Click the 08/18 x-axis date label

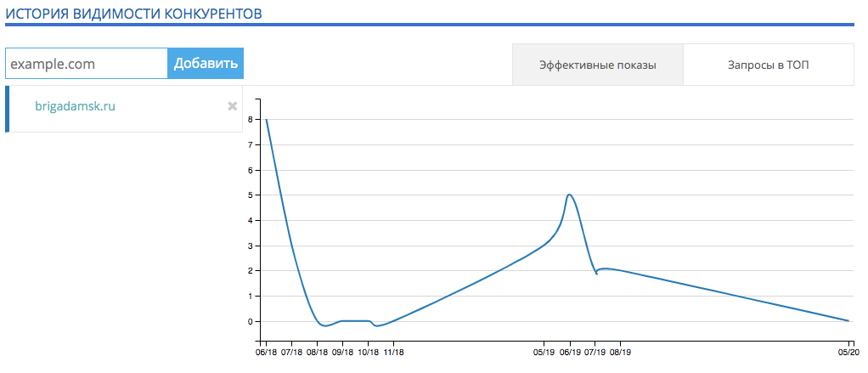point(317,350)
